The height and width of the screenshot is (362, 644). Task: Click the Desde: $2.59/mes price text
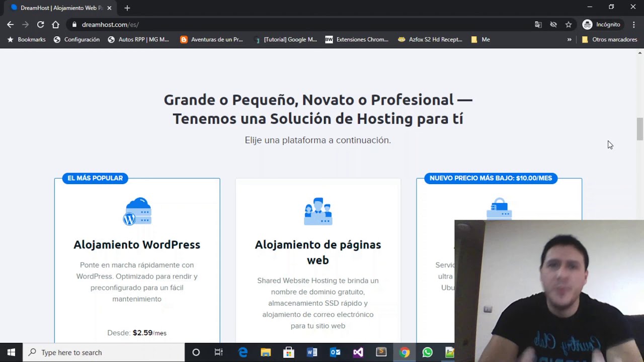137,333
